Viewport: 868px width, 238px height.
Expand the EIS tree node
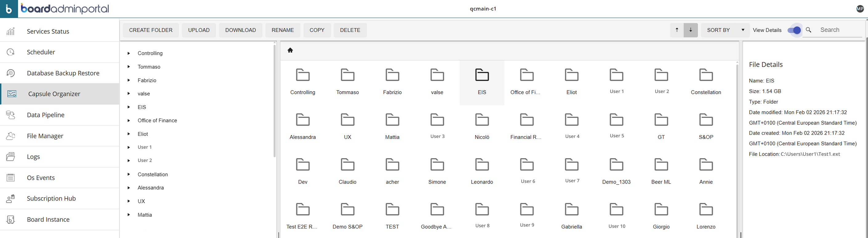(x=129, y=107)
